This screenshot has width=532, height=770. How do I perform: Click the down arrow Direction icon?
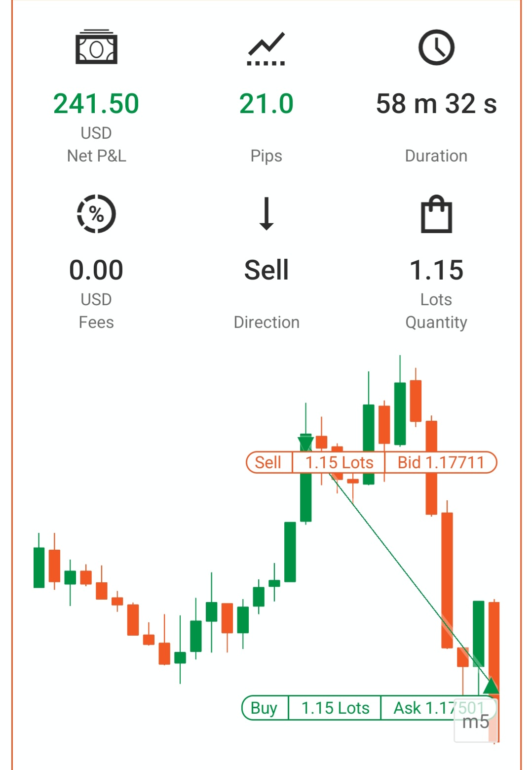click(266, 213)
